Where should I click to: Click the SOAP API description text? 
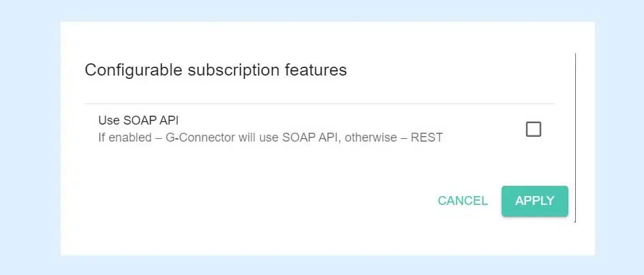[x=271, y=137]
